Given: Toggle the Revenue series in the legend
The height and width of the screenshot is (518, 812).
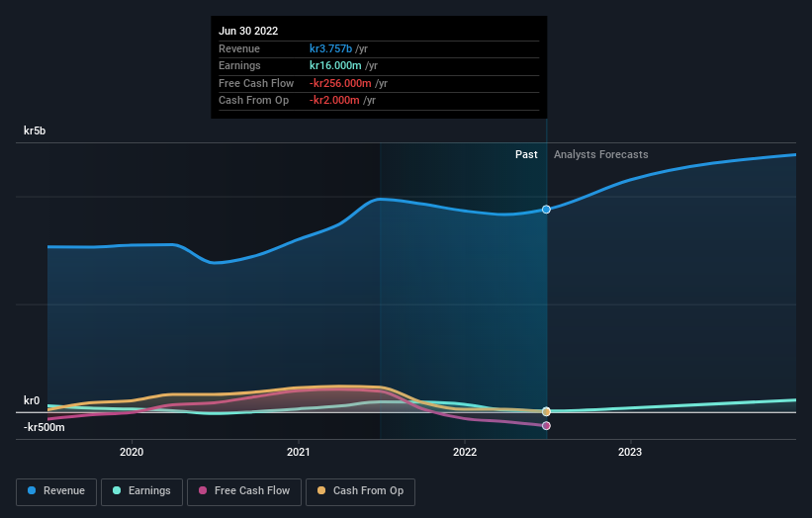Looking at the screenshot, I should [x=56, y=491].
